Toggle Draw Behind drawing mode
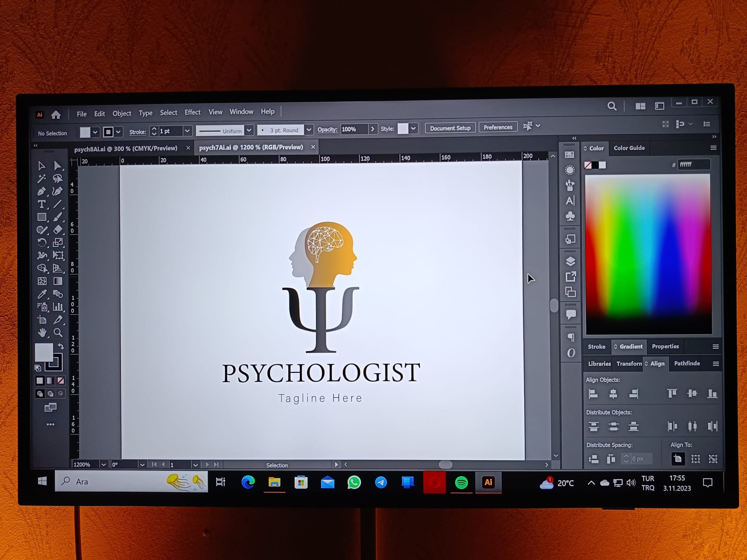The height and width of the screenshot is (560, 747). (x=50, y=393)
